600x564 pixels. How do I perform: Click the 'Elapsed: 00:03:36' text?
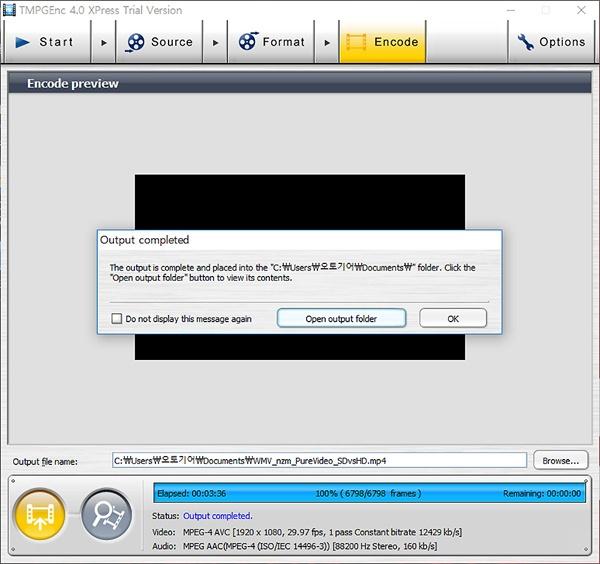[191, 493]
